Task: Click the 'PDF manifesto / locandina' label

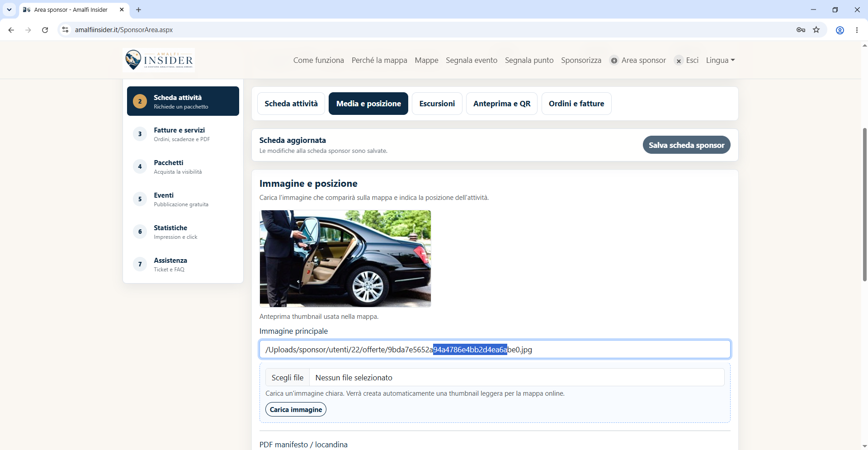Action: (x=303, y=445)
